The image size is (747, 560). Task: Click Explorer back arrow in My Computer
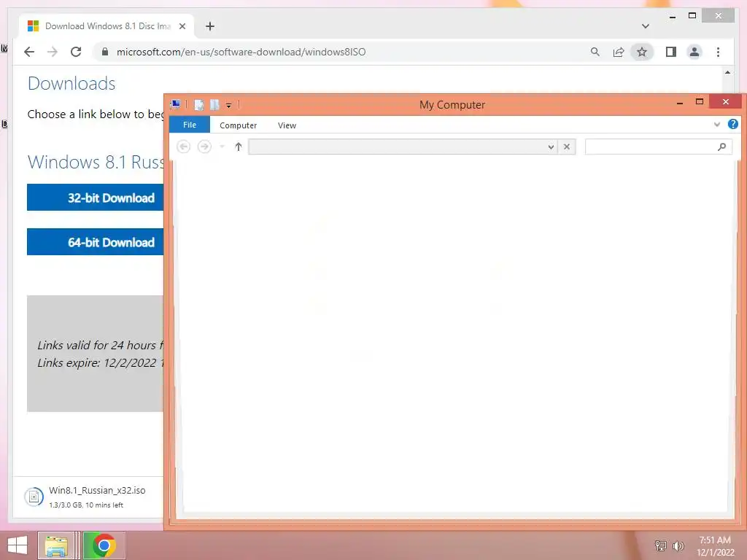tap(183, 147)
